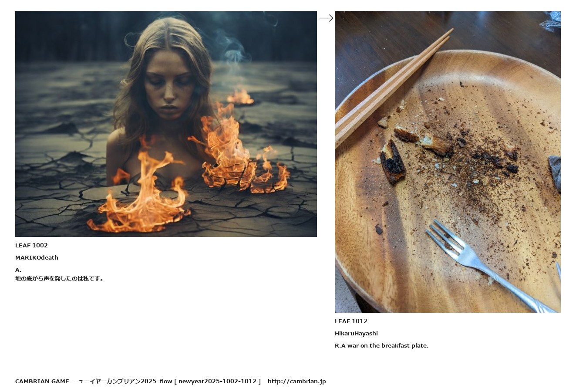
Task: Select the Japanese caption 地の底から声を発したのは私です
Action: (60, 278)
